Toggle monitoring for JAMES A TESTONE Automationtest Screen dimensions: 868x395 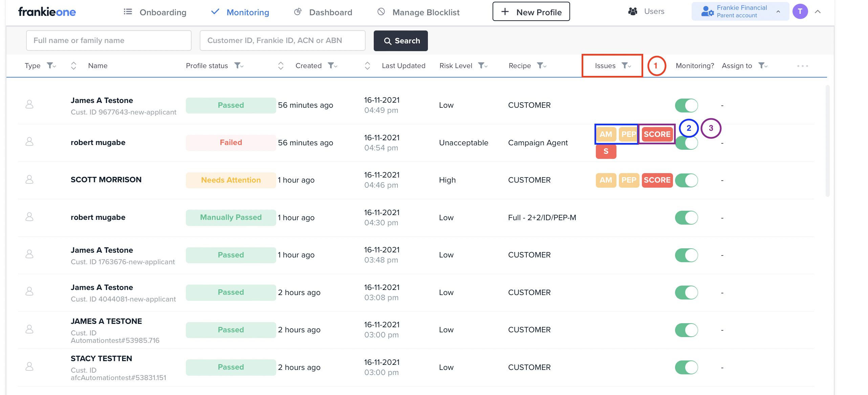(687, 330)
